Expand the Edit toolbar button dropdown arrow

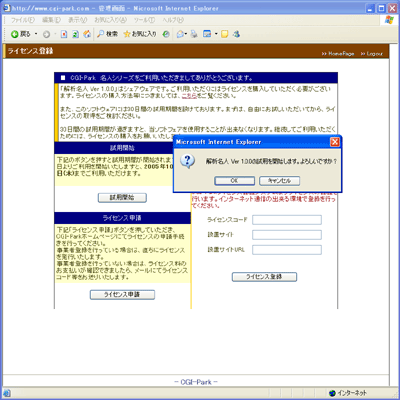coord(216,34)
